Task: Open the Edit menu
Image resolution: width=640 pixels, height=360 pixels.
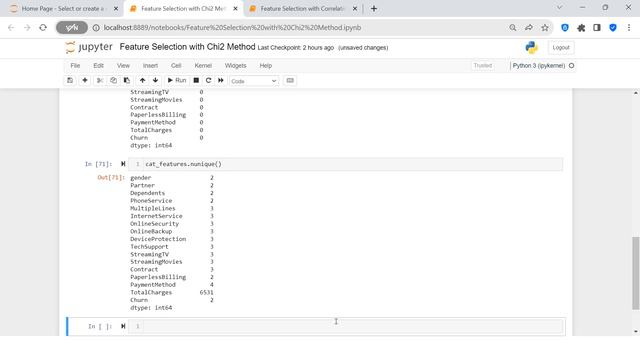Action: pyautogui.click(x=98, y=66)
